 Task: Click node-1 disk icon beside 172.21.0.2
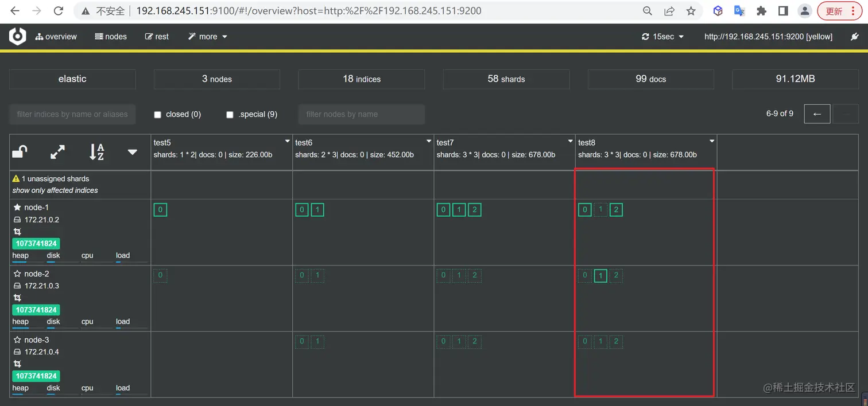[x=17, y=220]
